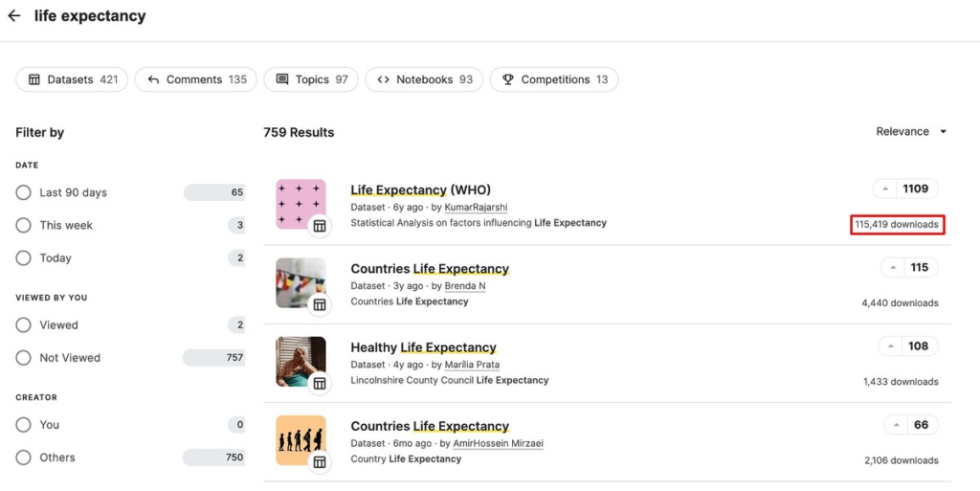The width and height of the screenshot is (980, 491).
Task: Upvote AmirHossein Mirzaei's Countries Life Expectancy dataset
Action: [x=896, y=425]
